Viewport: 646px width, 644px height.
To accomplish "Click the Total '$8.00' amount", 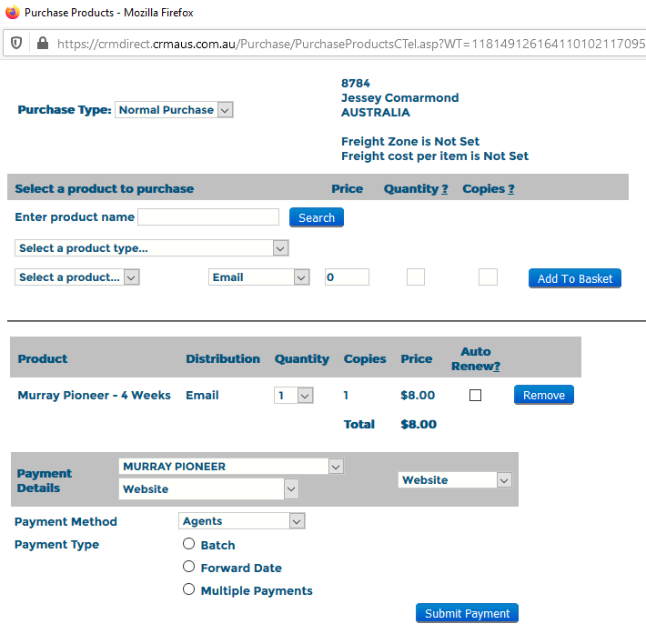I will click(419, 424).
